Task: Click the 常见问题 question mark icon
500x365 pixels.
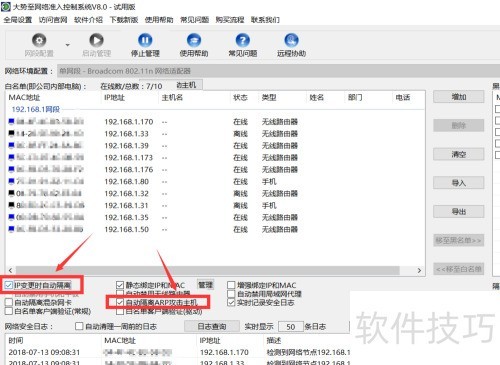Action: coord(243,41)
